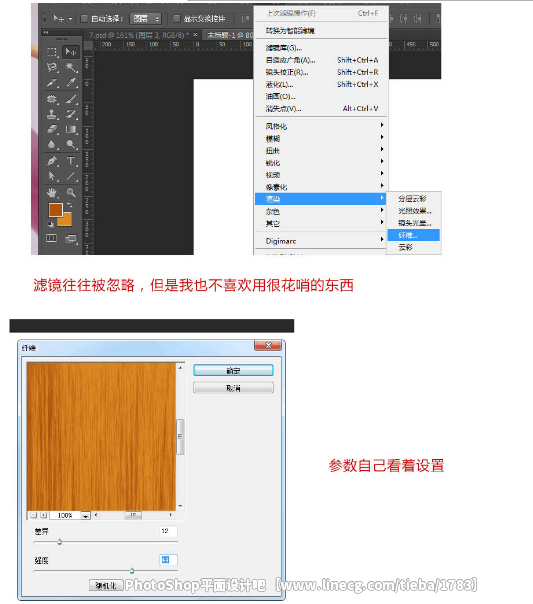Select the Clone Stamp tool
The image size is (533, 604).
click(x=52, y=114)
